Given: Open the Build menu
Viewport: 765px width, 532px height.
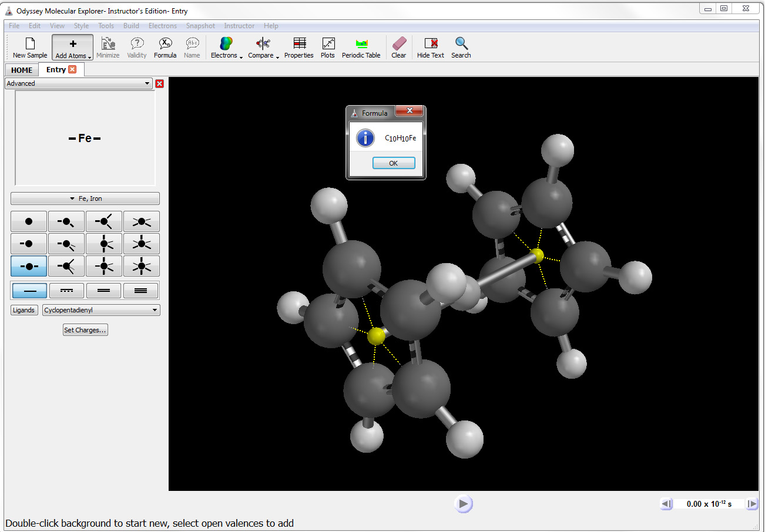Looking at the screenshot, I should point(131,26).
